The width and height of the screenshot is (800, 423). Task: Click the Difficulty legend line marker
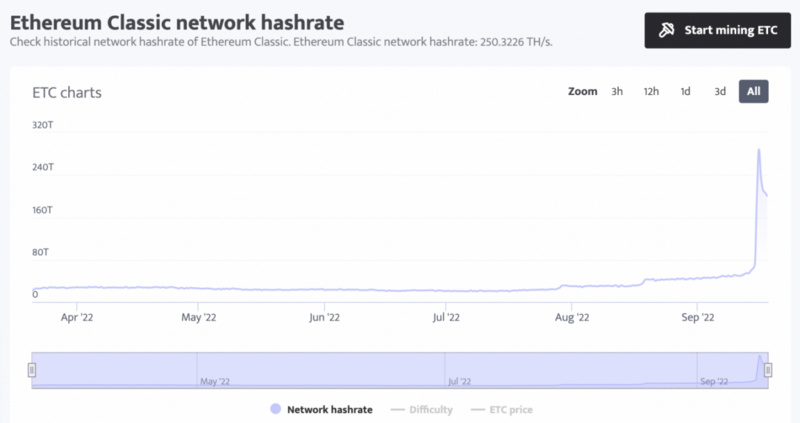pos(396,410)
